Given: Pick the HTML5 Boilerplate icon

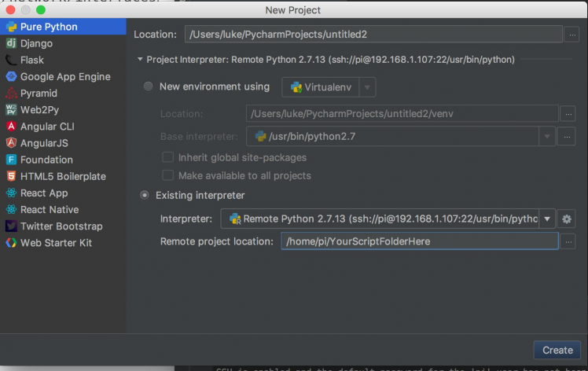Looking at the screenshot, I should pyautogui.click(x=11, y=176).
